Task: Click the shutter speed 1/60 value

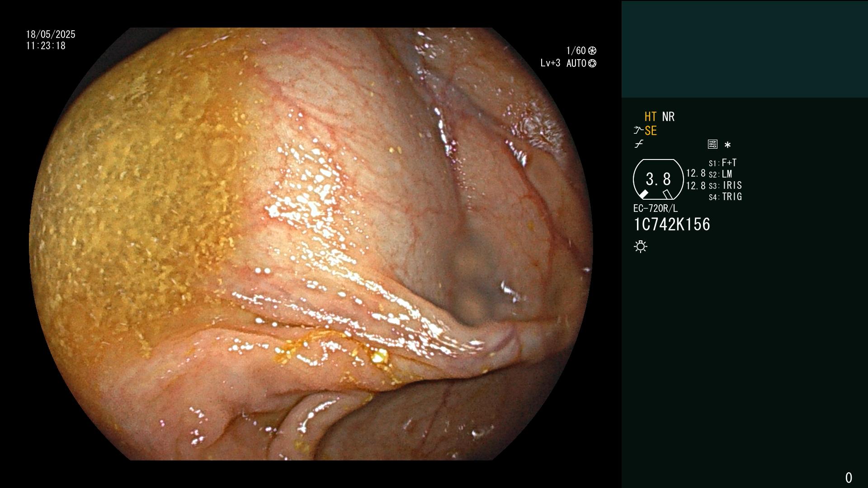Action: (x=576, y=51)
